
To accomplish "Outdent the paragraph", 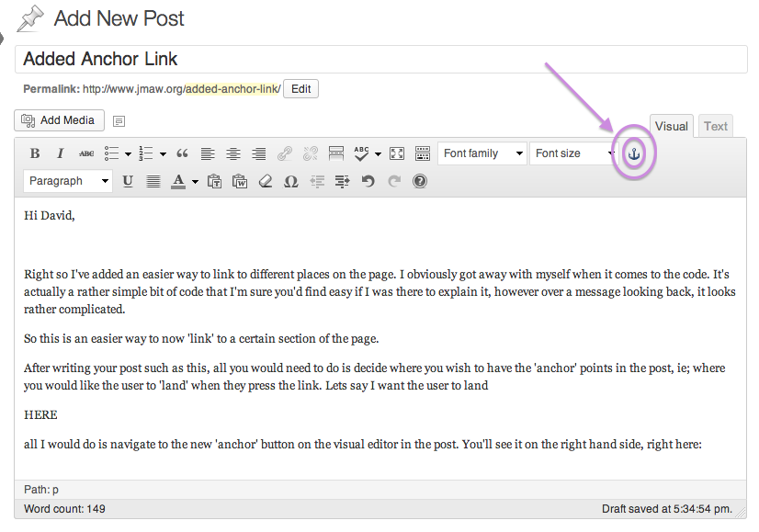I will pos(317,182).
